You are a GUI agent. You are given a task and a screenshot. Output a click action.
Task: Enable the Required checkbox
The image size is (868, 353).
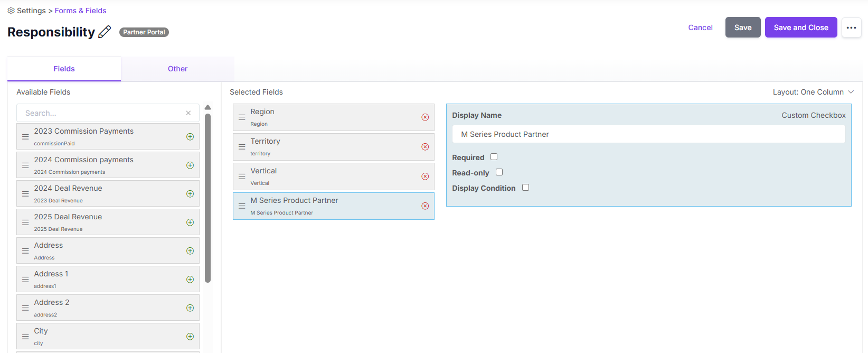coord(494,157)
